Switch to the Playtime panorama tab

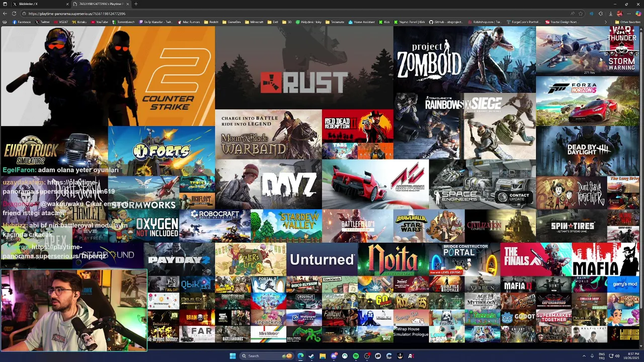[100, 4]
